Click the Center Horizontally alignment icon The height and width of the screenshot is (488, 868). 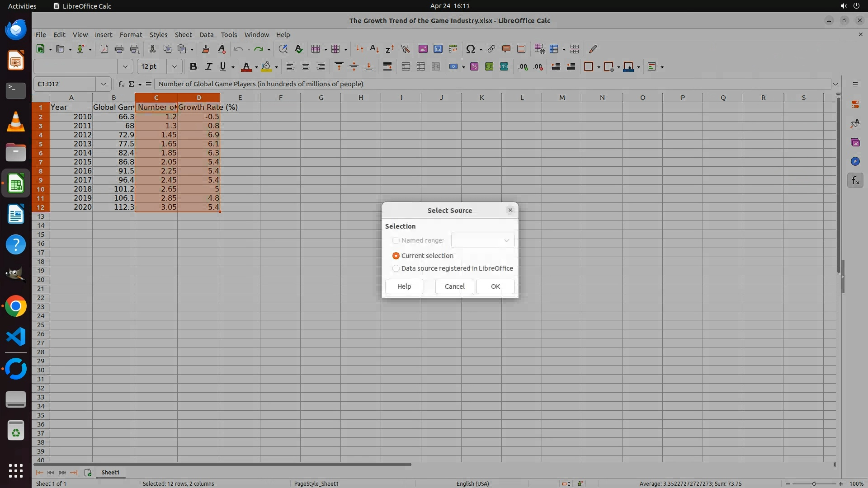(306, 67)
